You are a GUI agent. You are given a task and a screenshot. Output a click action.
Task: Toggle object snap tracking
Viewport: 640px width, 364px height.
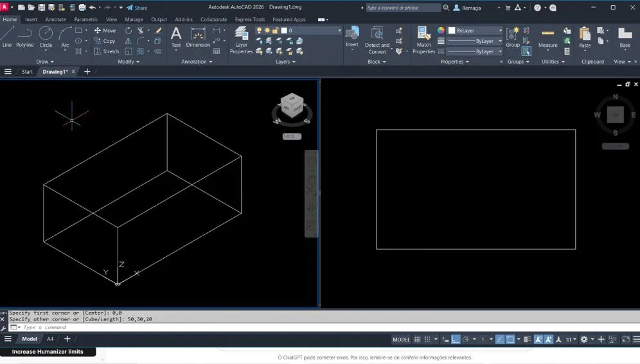pos(499,339)
